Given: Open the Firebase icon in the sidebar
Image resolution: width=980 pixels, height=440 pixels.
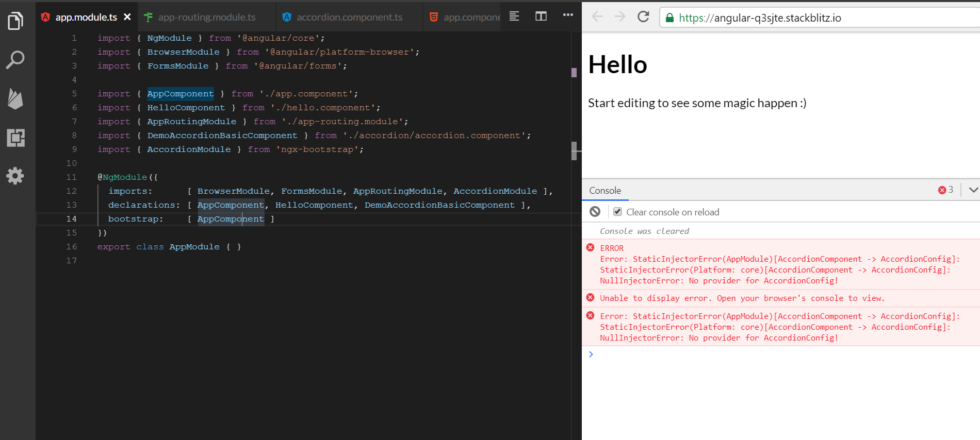Looking at the screenshot, I should [x=15, y=98].
